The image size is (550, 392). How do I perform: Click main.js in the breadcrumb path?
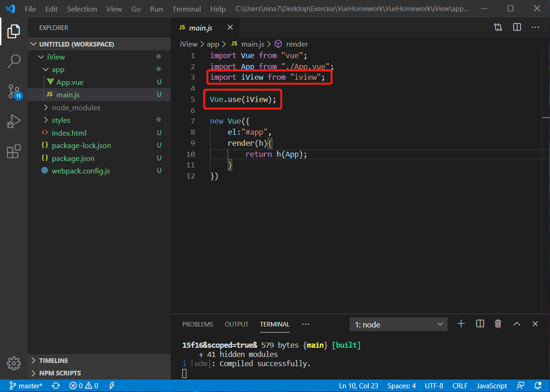pos(248,44)
